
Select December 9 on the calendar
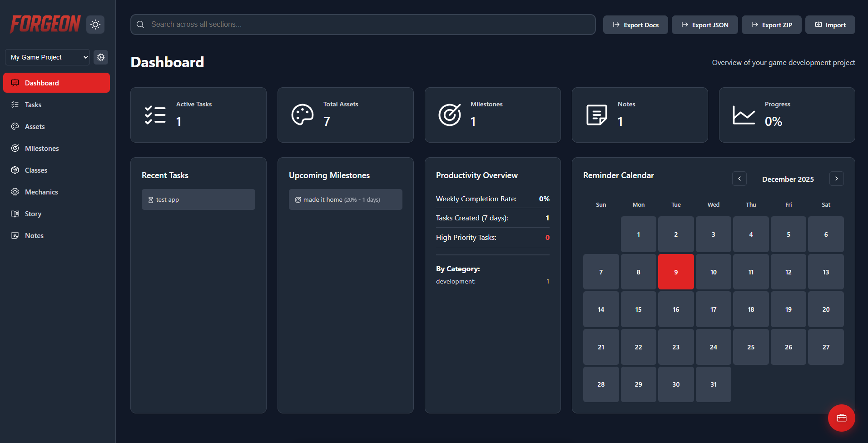click(676, 272)
